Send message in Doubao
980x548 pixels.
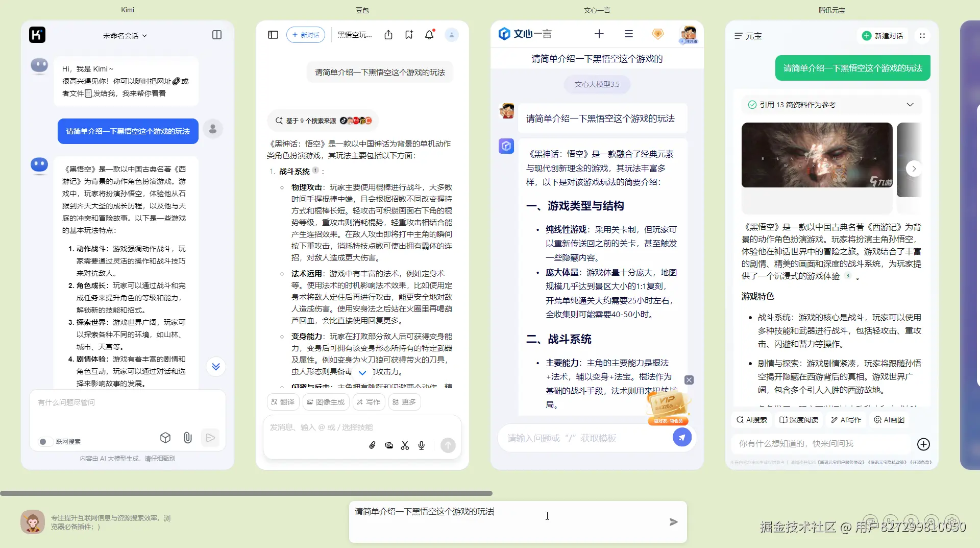pos(448,445)
